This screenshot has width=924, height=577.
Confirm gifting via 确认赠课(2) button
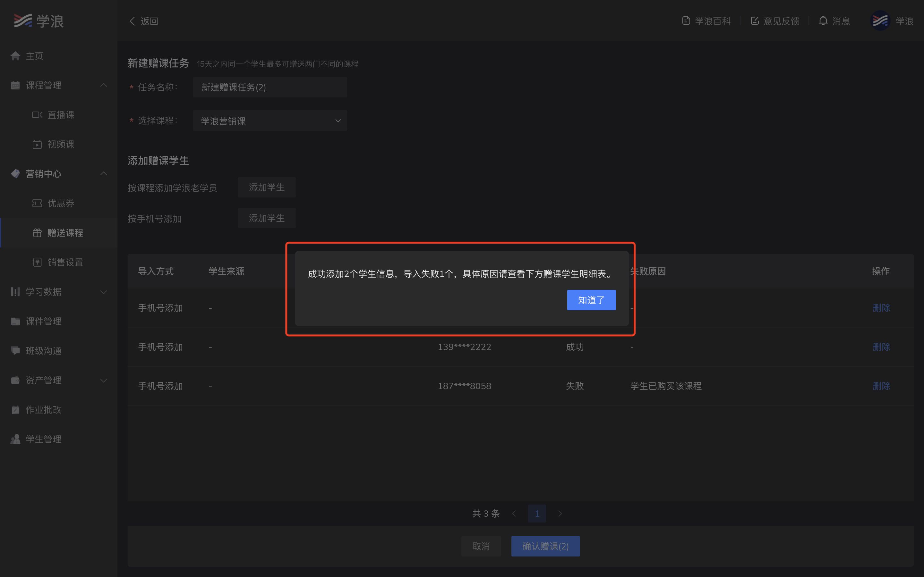(545, 546)
